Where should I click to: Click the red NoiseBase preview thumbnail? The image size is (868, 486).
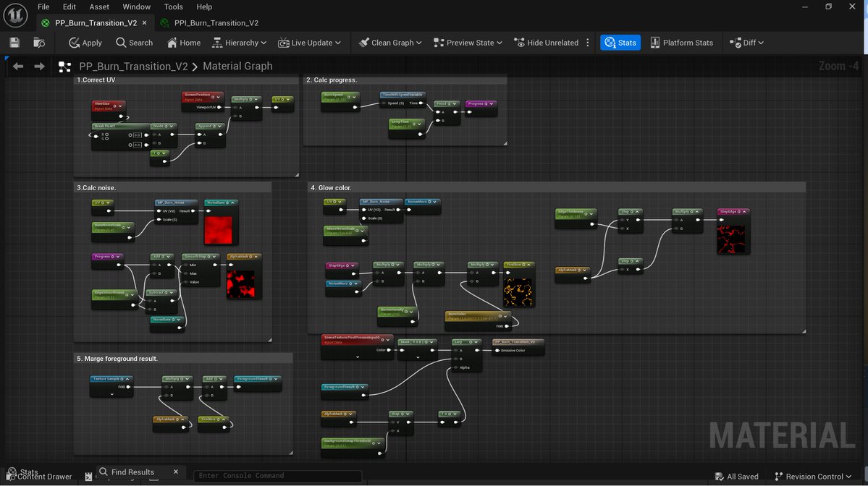[x=219, y=229]
